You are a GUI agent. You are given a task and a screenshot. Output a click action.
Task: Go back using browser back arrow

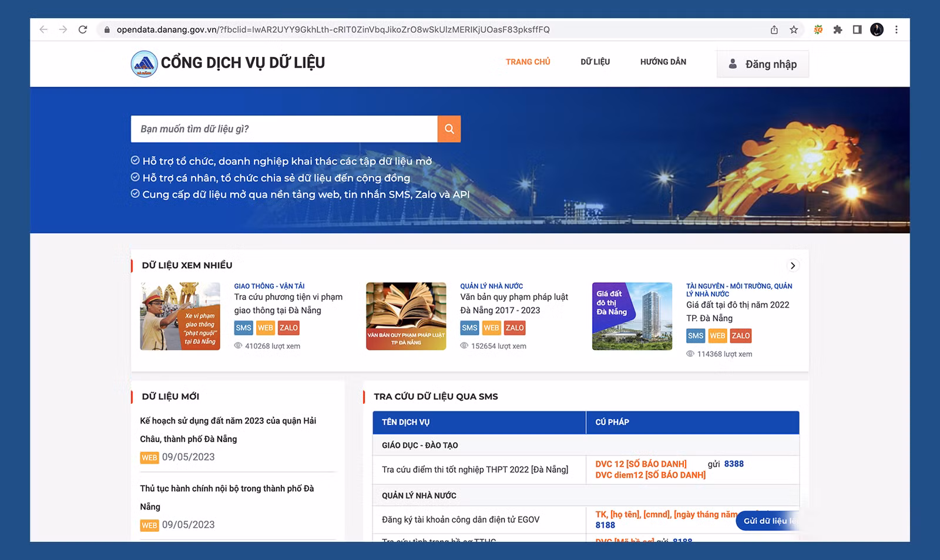pyautogui.click(x=43, y=29)
